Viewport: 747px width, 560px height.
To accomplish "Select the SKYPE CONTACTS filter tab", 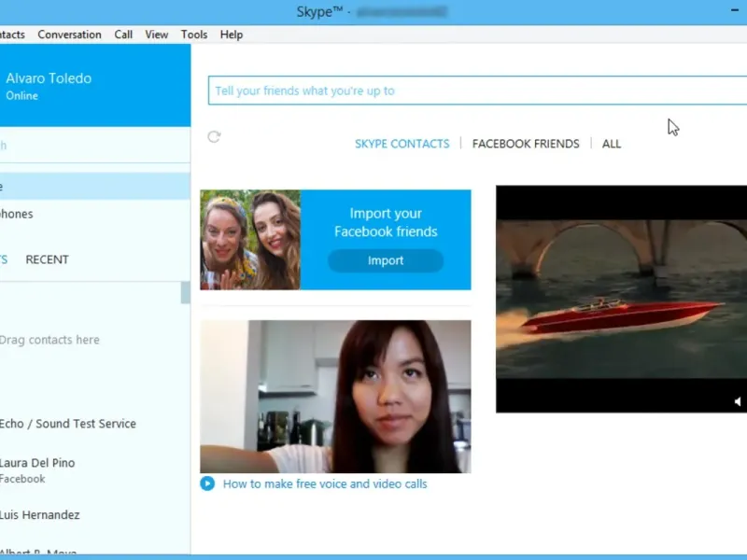I will [x=402, y=144].
